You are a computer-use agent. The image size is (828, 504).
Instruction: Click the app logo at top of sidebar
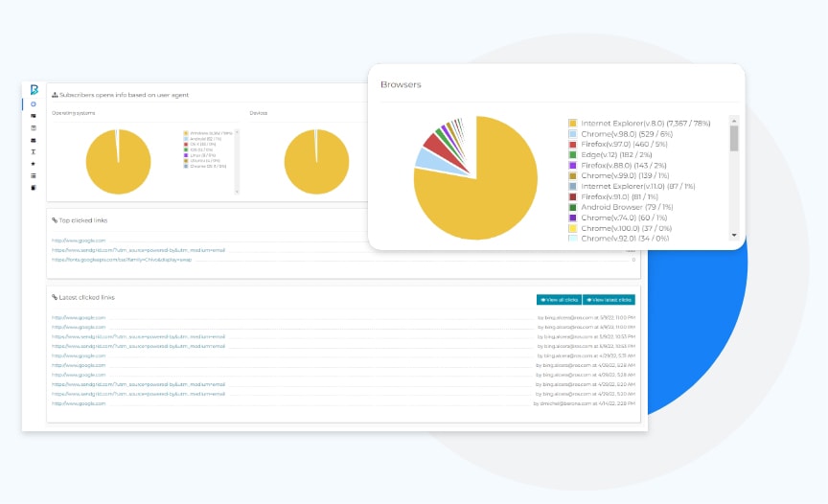tap(34, 90)
